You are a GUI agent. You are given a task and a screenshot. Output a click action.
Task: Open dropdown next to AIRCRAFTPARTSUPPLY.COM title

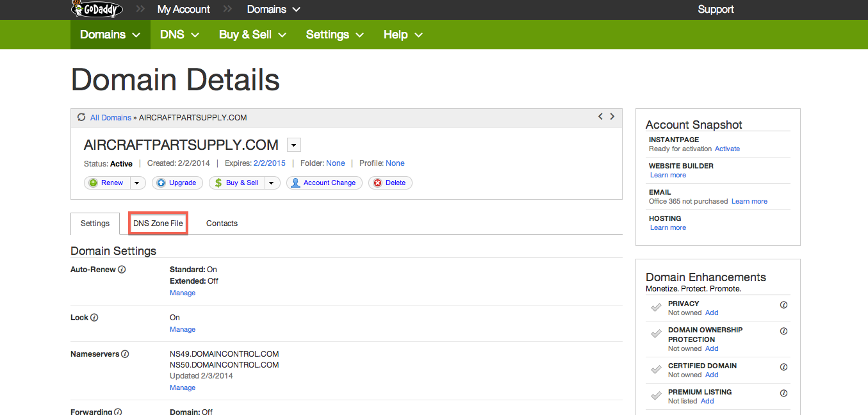294,145
